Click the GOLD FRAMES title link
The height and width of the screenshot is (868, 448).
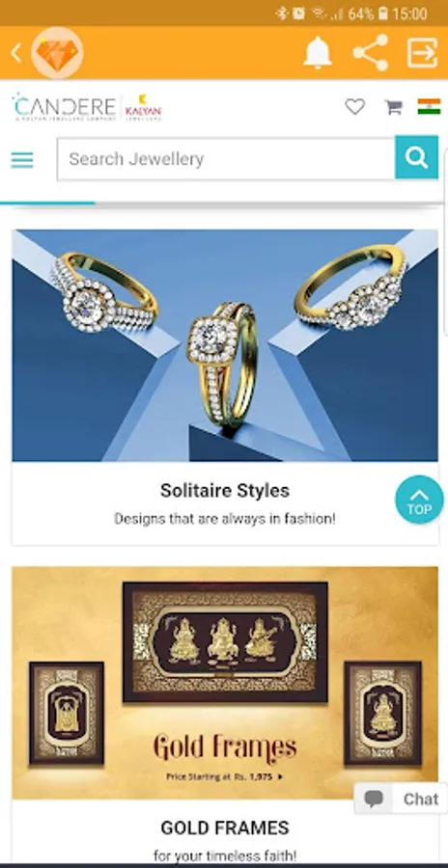pos(225,828)
